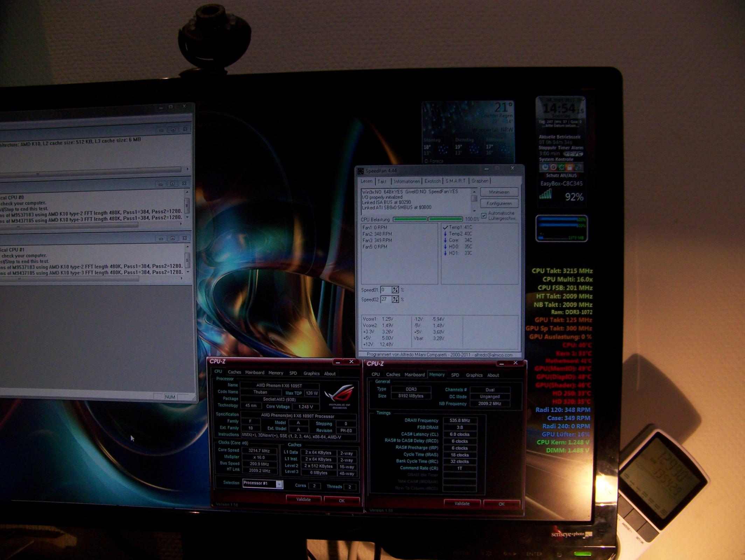Click the blue down arrow beside HD0
The height and width of the screenshot is (560, 745).
445,247
